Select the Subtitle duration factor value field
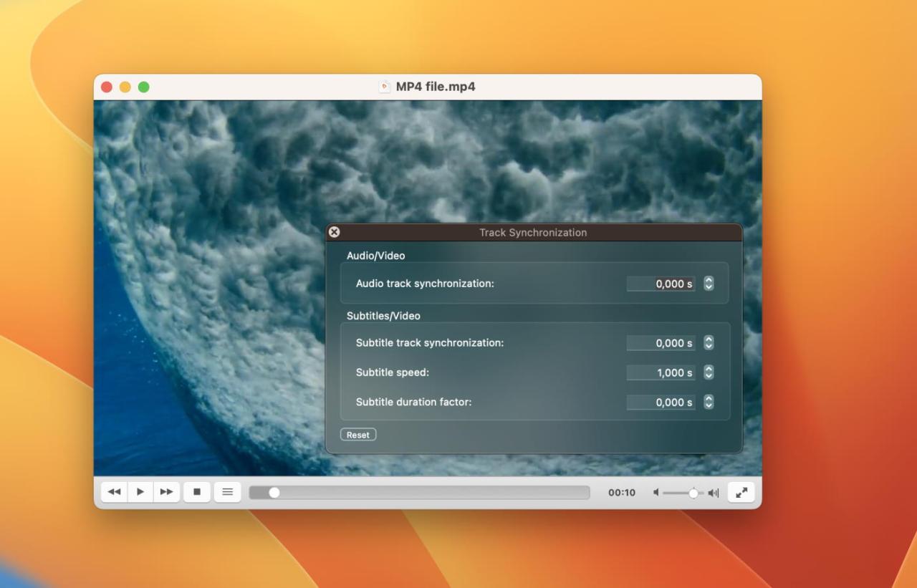The width and height of the screenshot is (917, 588). 661,403
